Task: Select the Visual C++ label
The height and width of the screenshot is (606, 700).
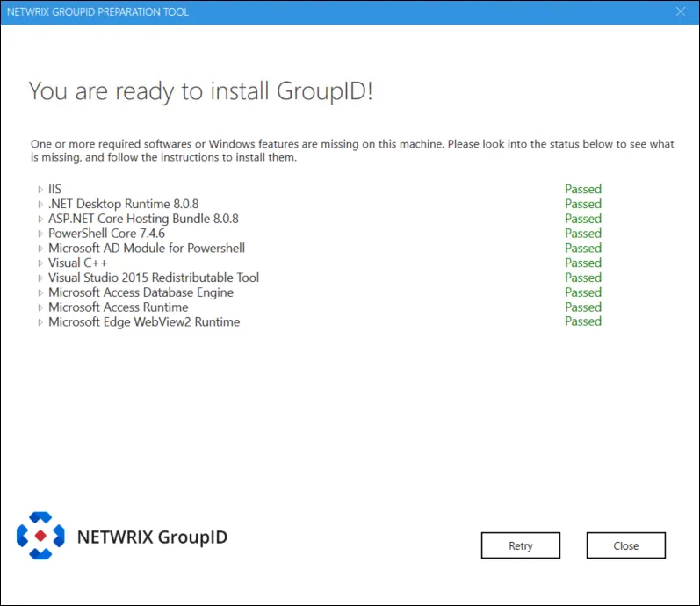Action: click(77, 263)
